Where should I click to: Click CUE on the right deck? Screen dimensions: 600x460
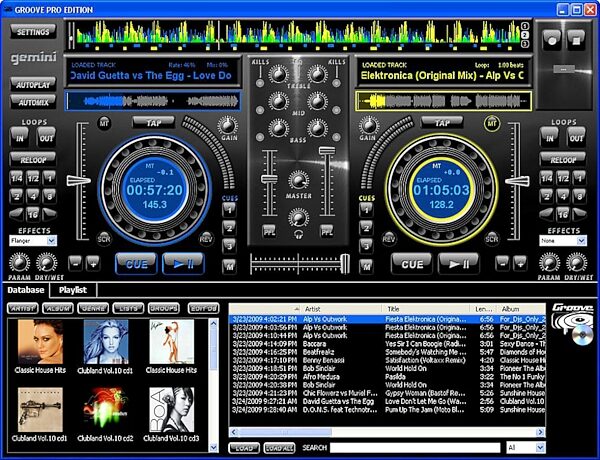(x=412, y=264)
